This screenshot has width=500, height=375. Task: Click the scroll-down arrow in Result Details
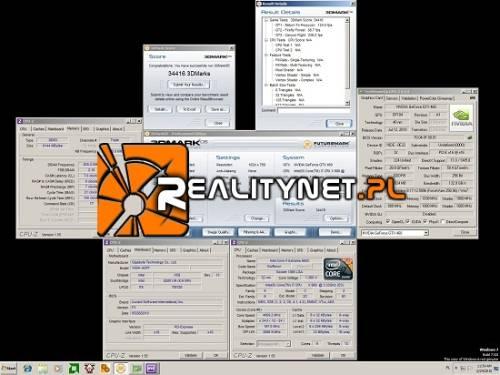(347, 103)
